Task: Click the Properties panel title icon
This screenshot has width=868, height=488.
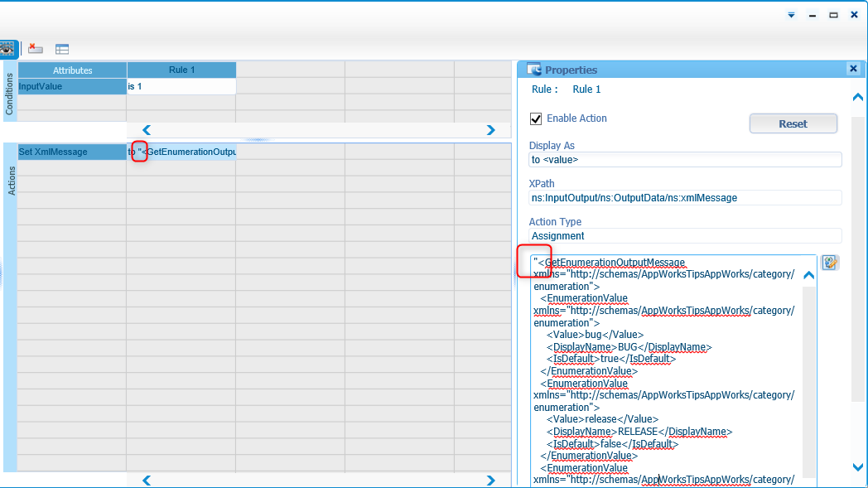Action: pos(534,70)
